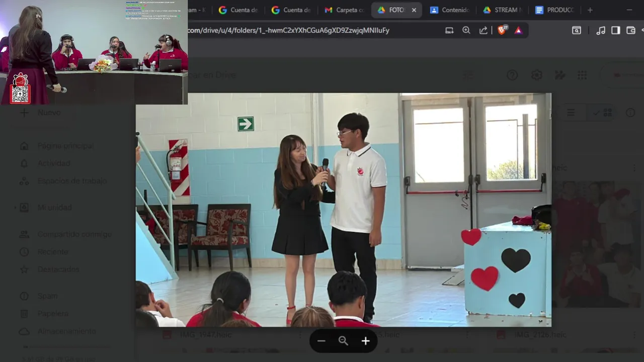
Task: Click the Nuevo button in Drive
Action: (x=41, y=113)
